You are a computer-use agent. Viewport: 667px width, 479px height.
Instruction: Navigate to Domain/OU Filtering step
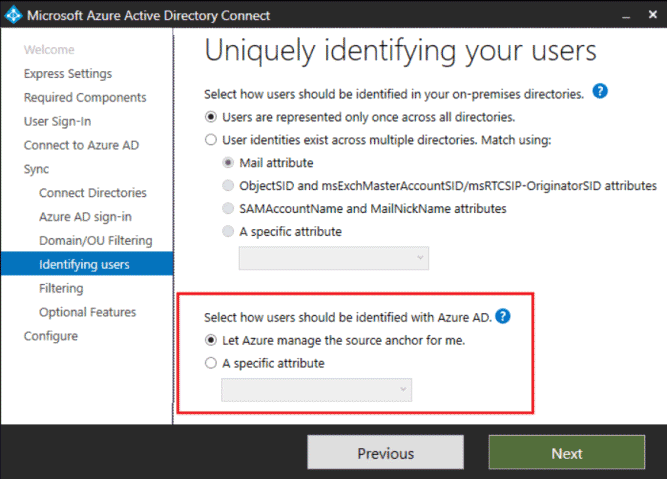[x=95, y=241]
